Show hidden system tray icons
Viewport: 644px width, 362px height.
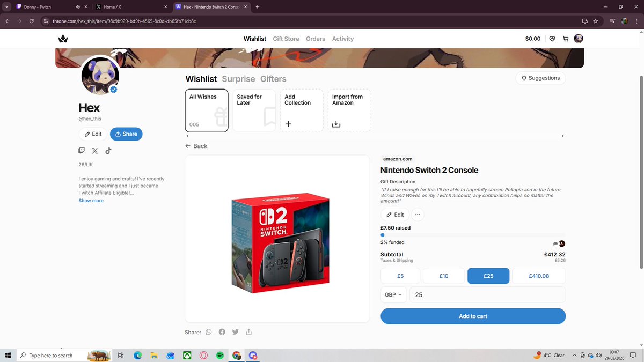click(x=574, y=355)
